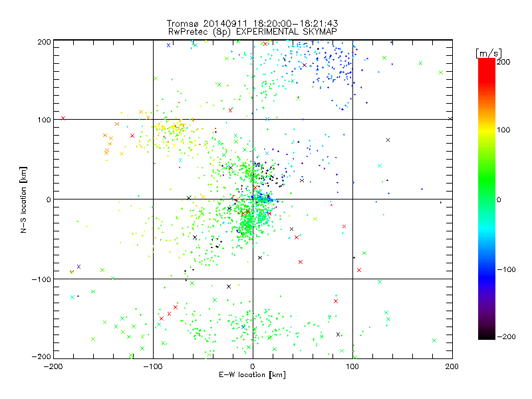This screenshot has width=532, height=399.
Task: Click the colorbar tick label '0'
Action: [499, 199]
